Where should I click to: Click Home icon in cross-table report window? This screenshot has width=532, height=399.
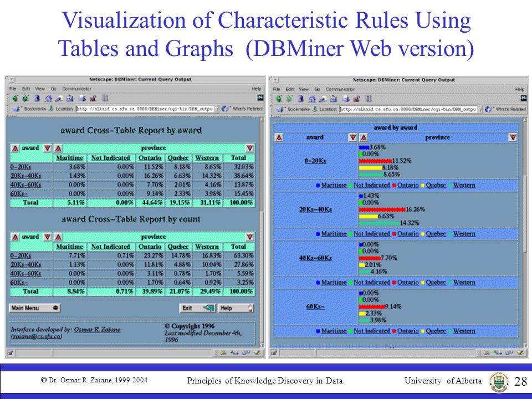[x=48, y=99]
